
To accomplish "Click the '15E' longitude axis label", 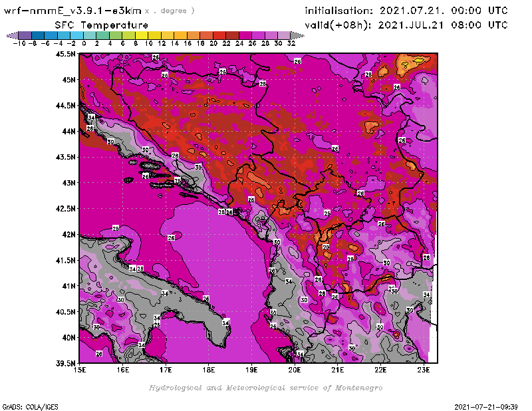I will click(x=80, y=370).
